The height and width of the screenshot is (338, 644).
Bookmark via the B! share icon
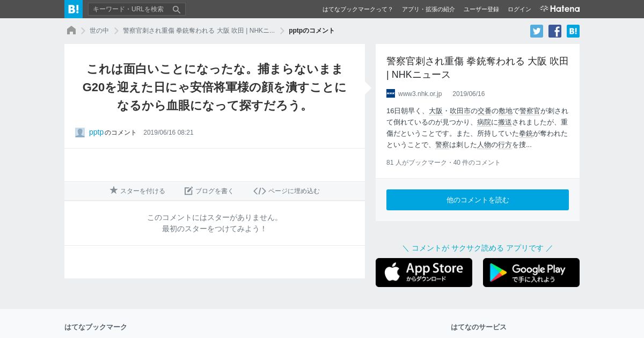[573, 31]
